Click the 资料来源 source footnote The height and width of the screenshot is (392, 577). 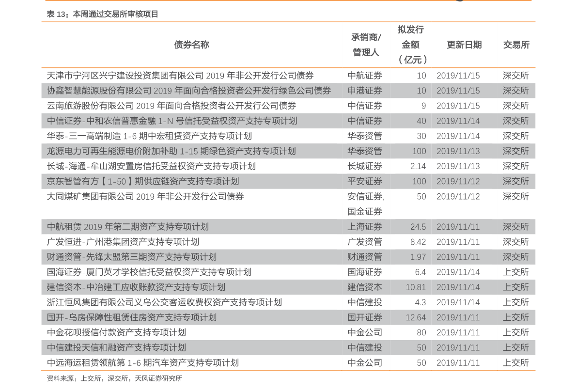[114, 378]
